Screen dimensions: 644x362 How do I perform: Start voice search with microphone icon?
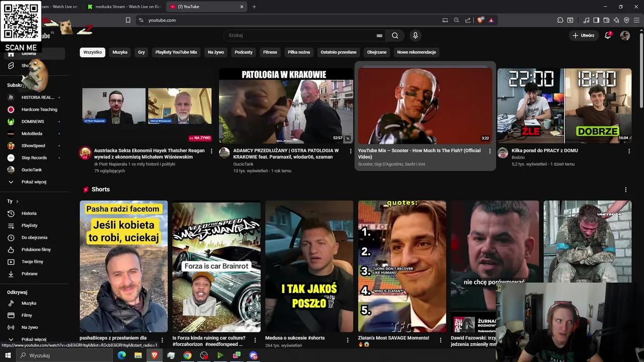pyautogui.click(x=415, y=35)
